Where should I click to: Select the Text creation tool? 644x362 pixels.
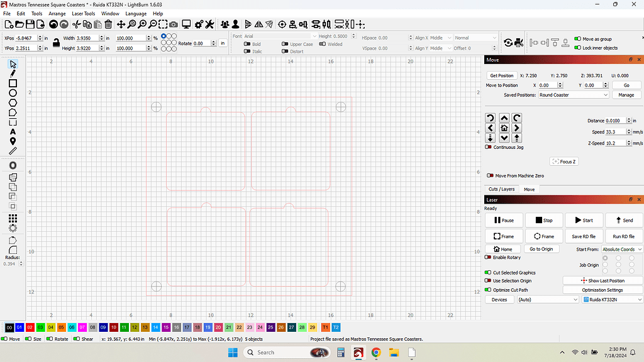12,131
